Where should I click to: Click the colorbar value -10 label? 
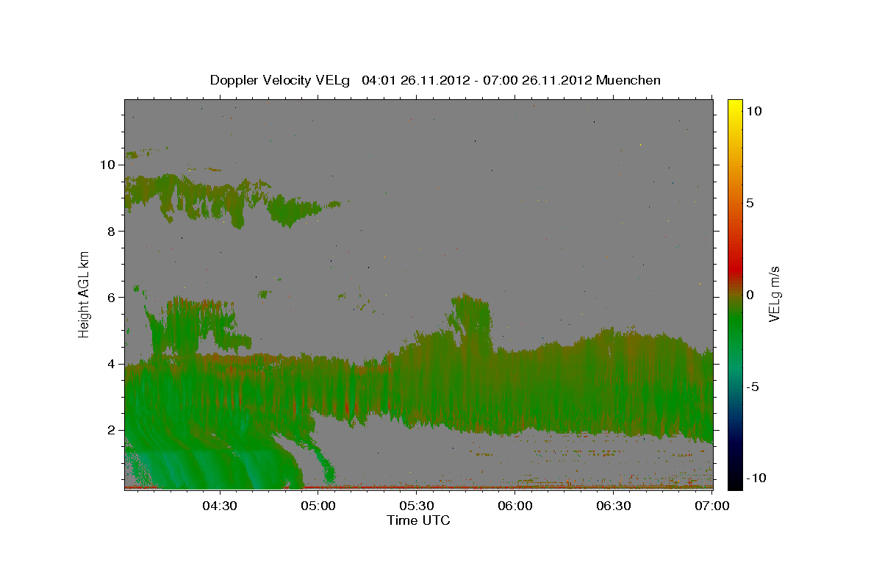(756, 478)
